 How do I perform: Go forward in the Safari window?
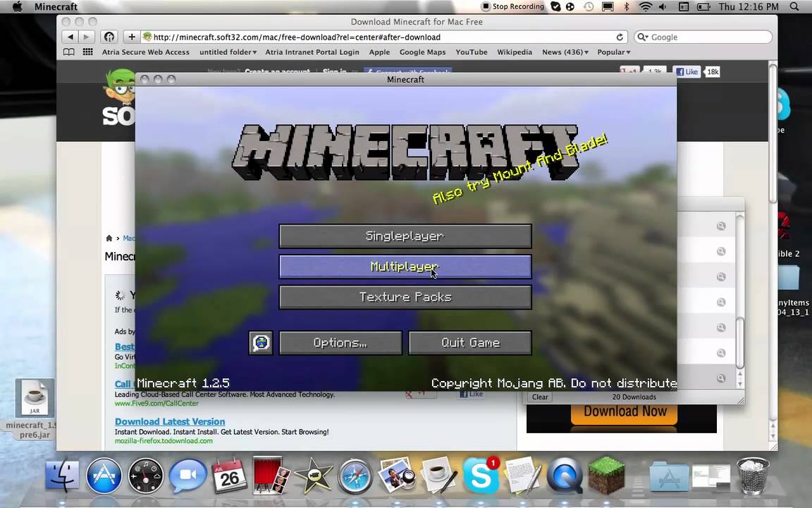(x=87, y=37)
